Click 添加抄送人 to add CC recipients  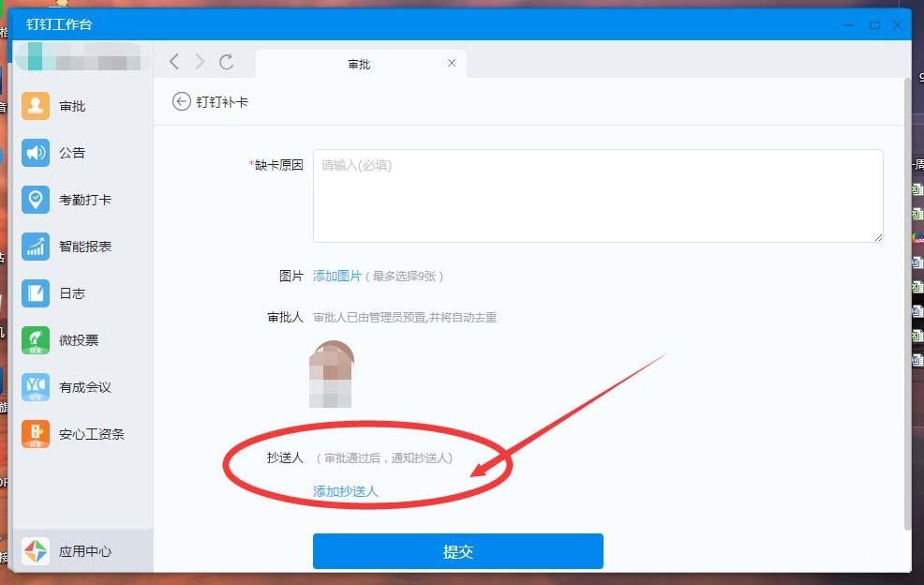345,489
